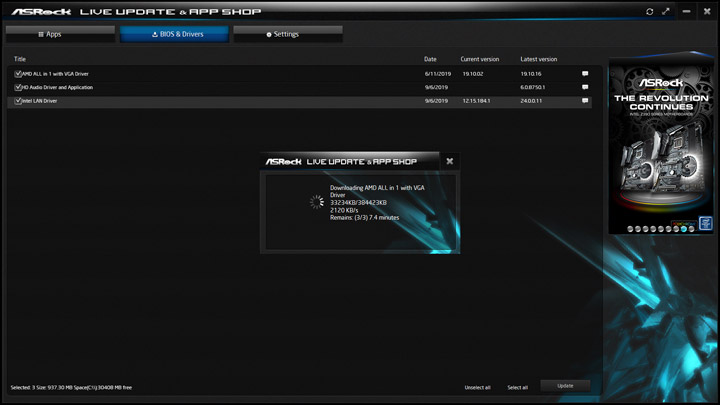The image size is (720, 405).
Task: Click current version 19.10.02
Action: coord(473,73)
